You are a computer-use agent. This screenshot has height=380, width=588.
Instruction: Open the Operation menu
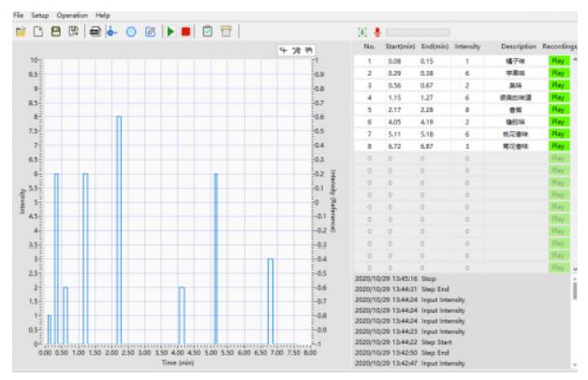coord(72,15)
